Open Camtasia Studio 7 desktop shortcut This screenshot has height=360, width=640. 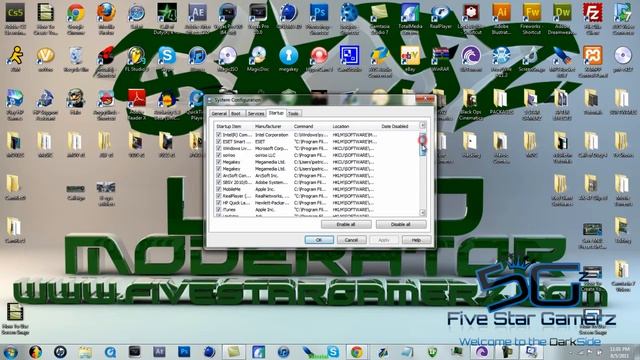point(380,17)
